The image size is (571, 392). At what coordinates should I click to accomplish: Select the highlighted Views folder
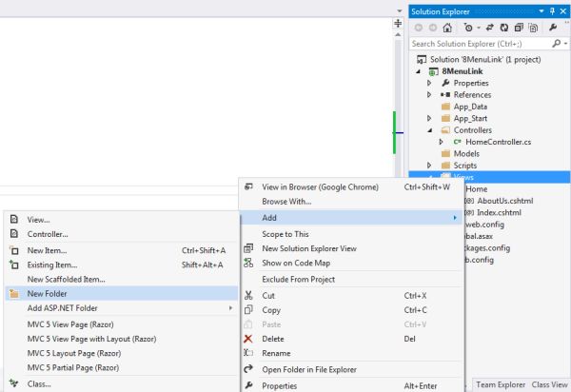click(489, 177)
